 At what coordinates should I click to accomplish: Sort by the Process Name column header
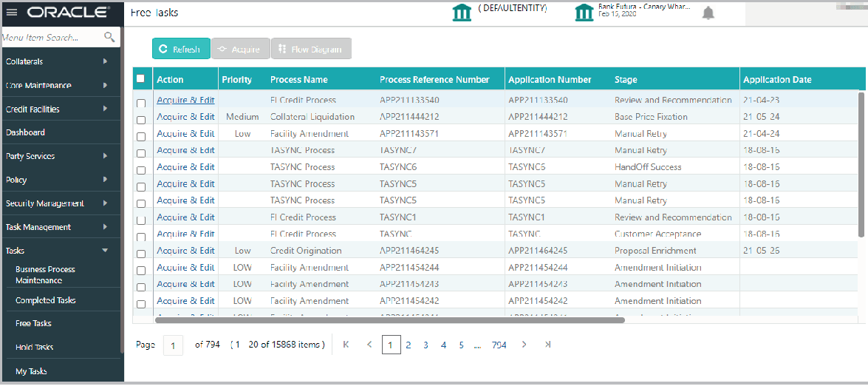pyautogui.click(x=299, y=80)
